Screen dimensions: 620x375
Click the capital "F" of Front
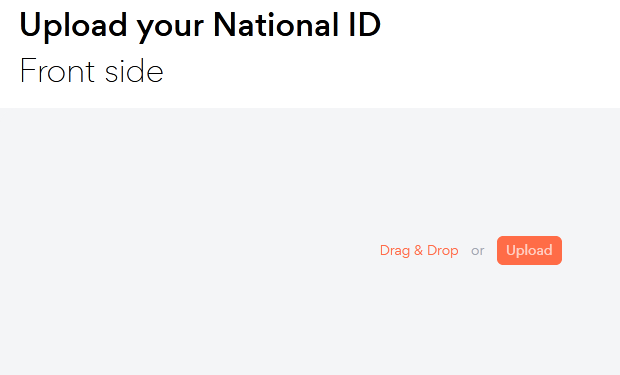click(27, 70)
